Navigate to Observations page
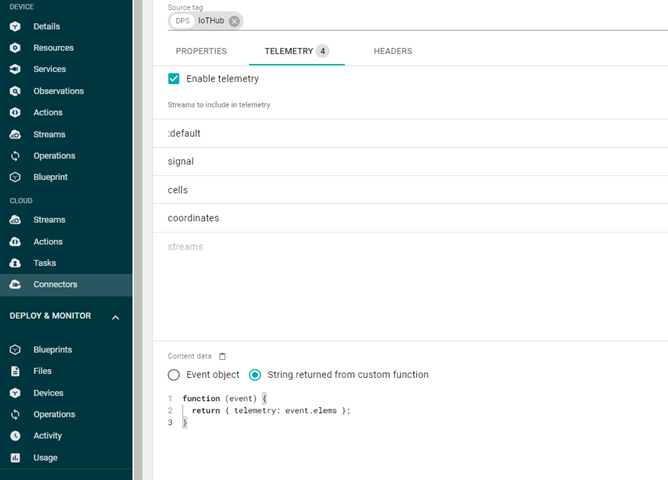Viewport: 668px width, 480px height. 59,91
